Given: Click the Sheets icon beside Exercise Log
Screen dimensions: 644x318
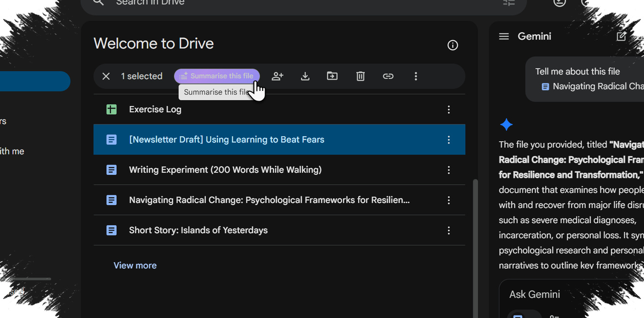Looking at the screenshot, I should tap(112, 109).
